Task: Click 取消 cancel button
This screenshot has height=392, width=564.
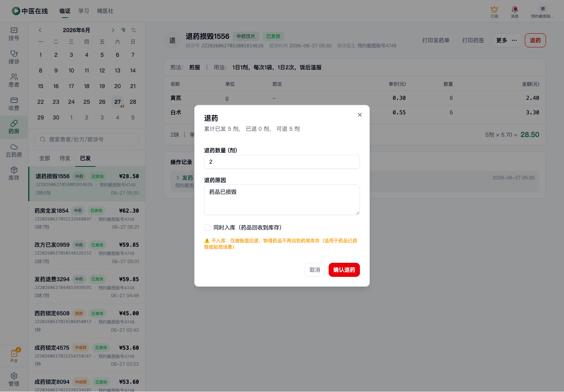Action: 315,270
